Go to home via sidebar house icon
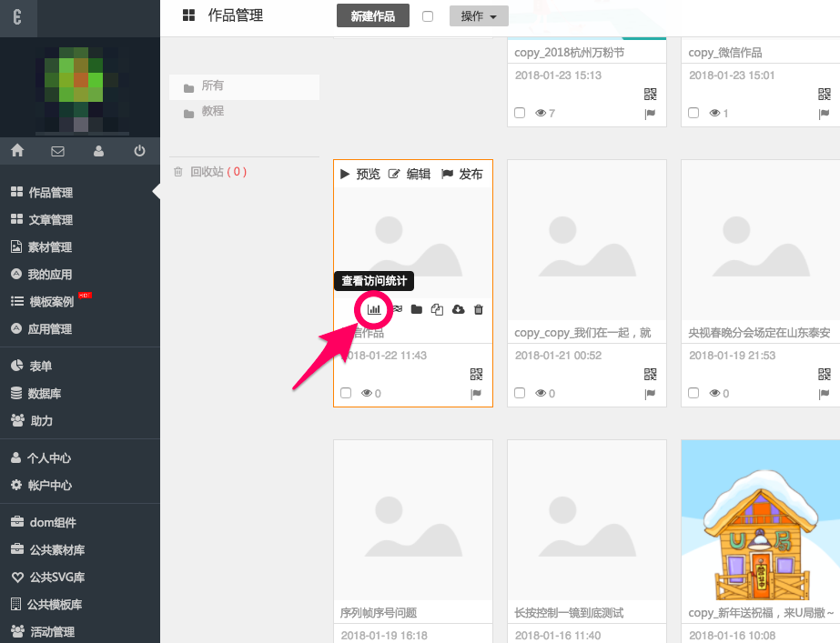The height and width of the screenshot is (643, 840). 17,151
